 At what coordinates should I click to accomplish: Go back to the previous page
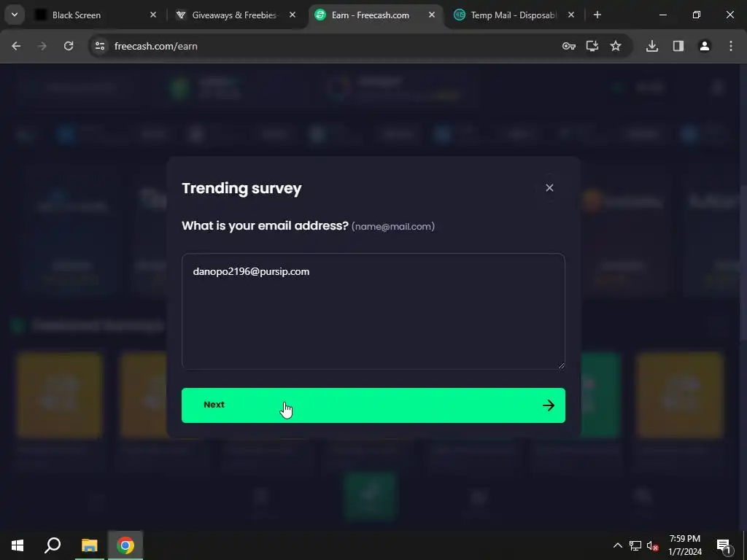coord(16,46)
